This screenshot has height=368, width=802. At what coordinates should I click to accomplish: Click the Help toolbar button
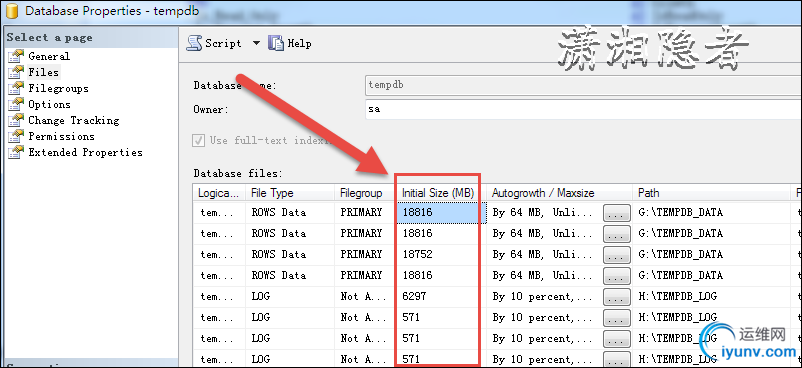coord(289,44)
